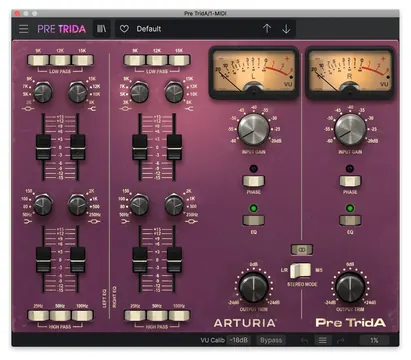This screenshot has height=360, width=411.
Task: Toggle Right EQ 25Hz high pass button
Action: tap(135, 315)
